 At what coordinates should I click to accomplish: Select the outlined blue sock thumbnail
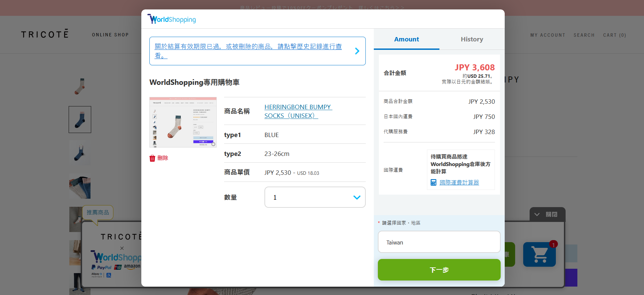click(80, 120)
